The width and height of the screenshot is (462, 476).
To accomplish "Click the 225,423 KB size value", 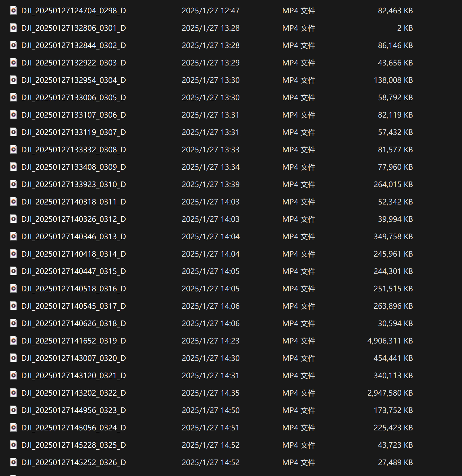I will 393,428.
